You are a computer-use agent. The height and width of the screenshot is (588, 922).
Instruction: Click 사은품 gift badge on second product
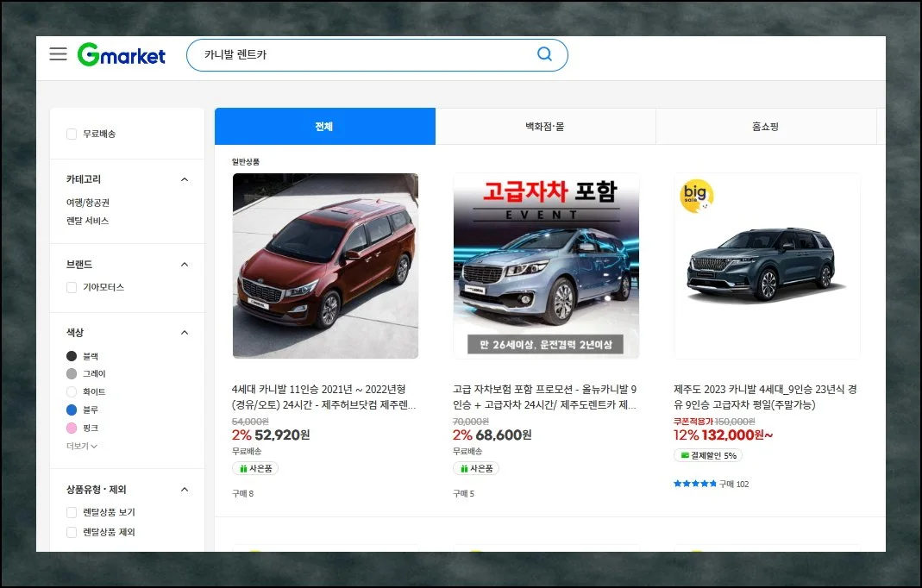click(x=476, y=468)
